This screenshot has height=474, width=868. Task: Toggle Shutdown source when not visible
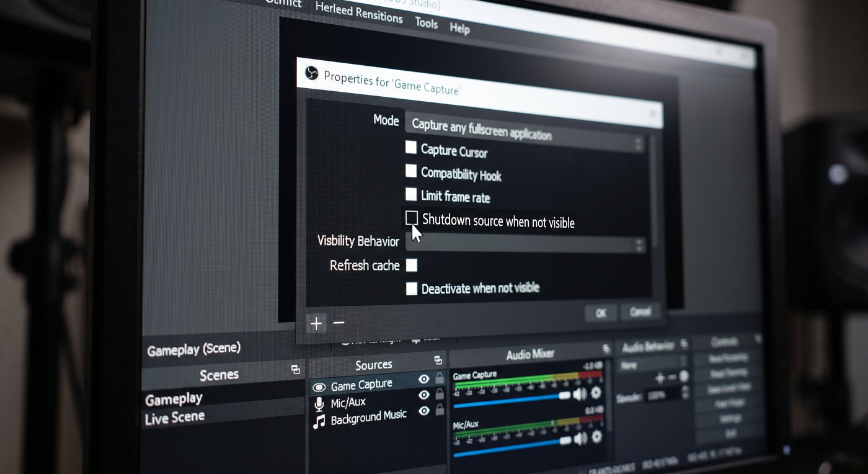tap(412, 218)
